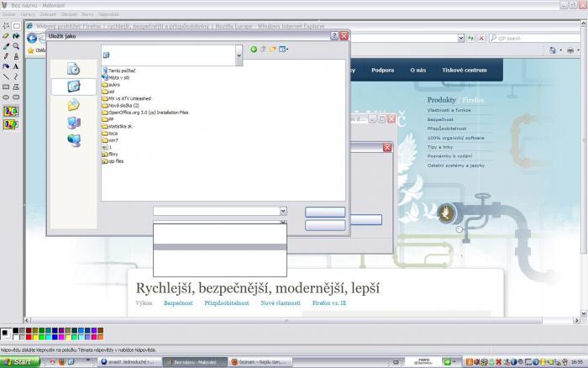Click the green back arrow in Uložit jako
Image resolution: width=588 pixels, height=368 pixels.
(x=254, y=49)
